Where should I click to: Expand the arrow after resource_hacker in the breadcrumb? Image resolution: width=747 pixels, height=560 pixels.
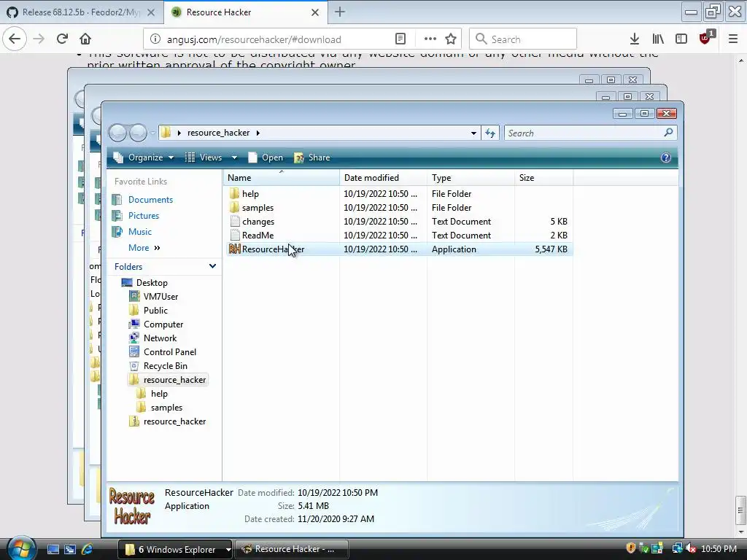(258, 133)
